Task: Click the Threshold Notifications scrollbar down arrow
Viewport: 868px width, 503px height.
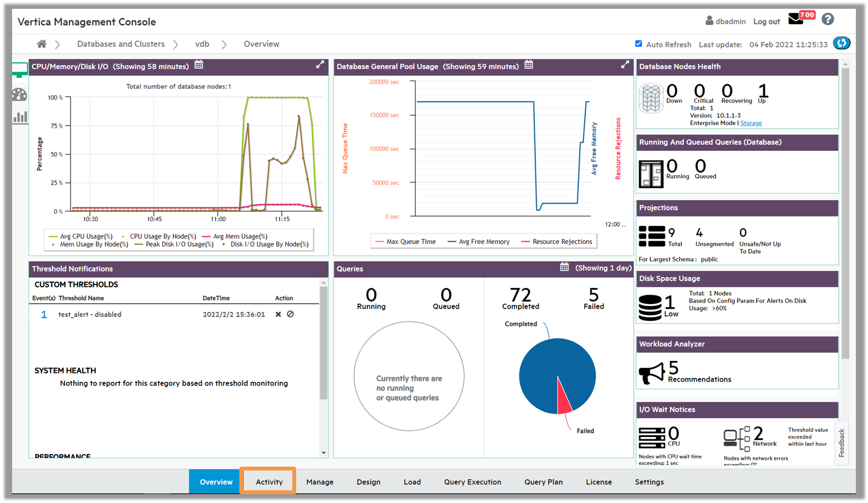Action: click(x=324, y=453)
